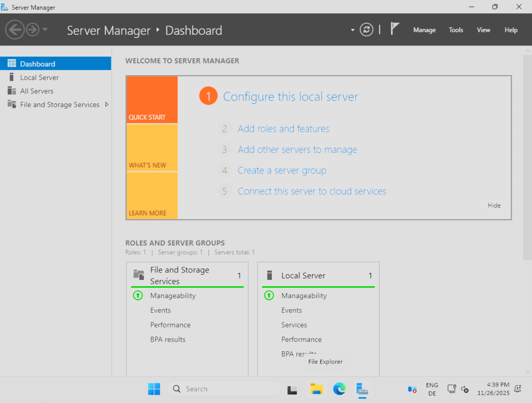Open the Tools menu
The height and width of the screenshot is (403, 532).
coord(456,30)
